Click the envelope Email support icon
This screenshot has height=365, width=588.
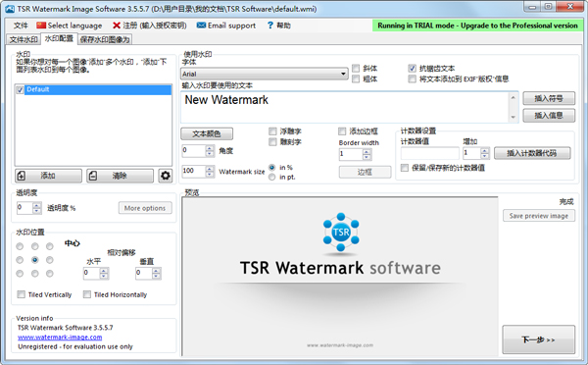click(x=201, y=26)
